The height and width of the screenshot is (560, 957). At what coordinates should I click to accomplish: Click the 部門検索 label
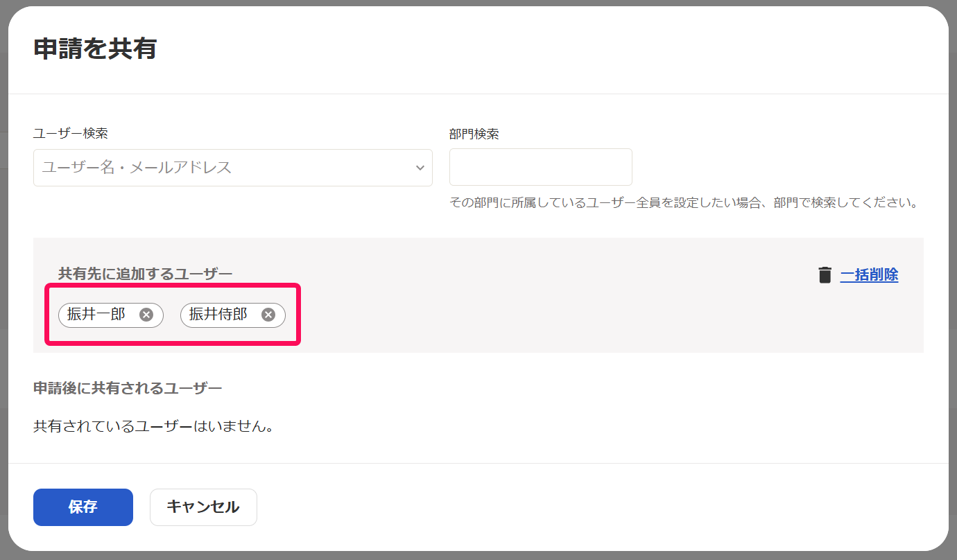click(474, 134)
